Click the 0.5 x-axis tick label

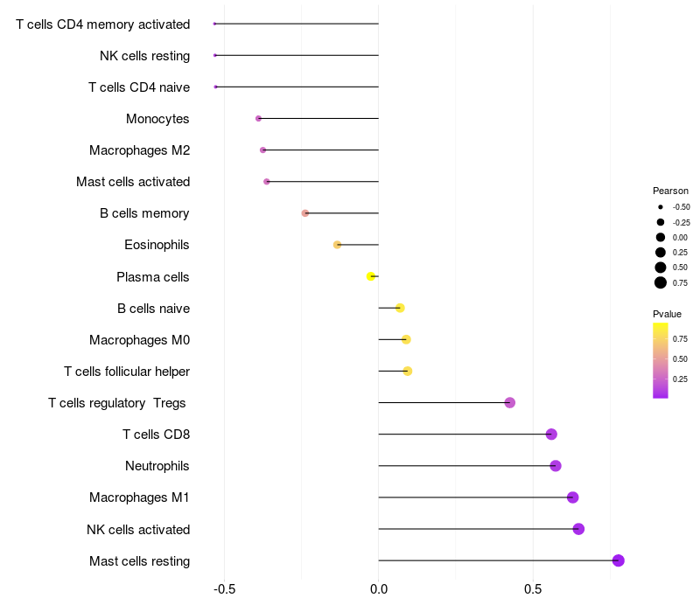(533, 589)
